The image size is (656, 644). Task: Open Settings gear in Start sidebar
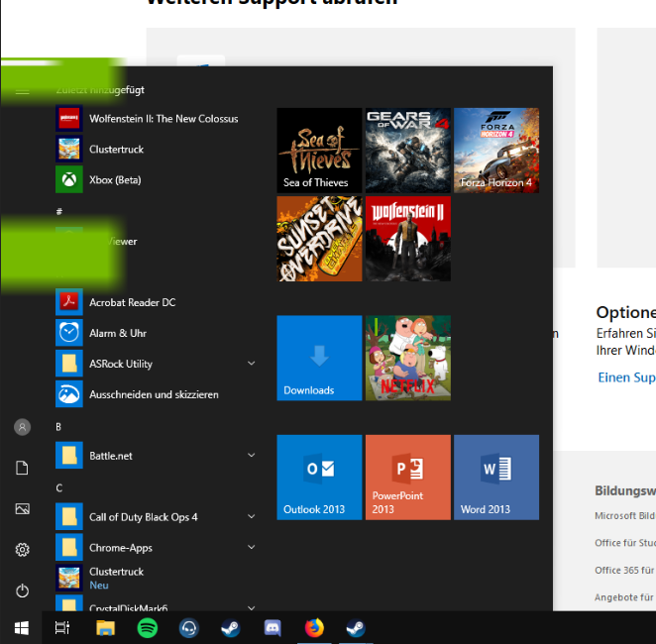pos(22,550)
